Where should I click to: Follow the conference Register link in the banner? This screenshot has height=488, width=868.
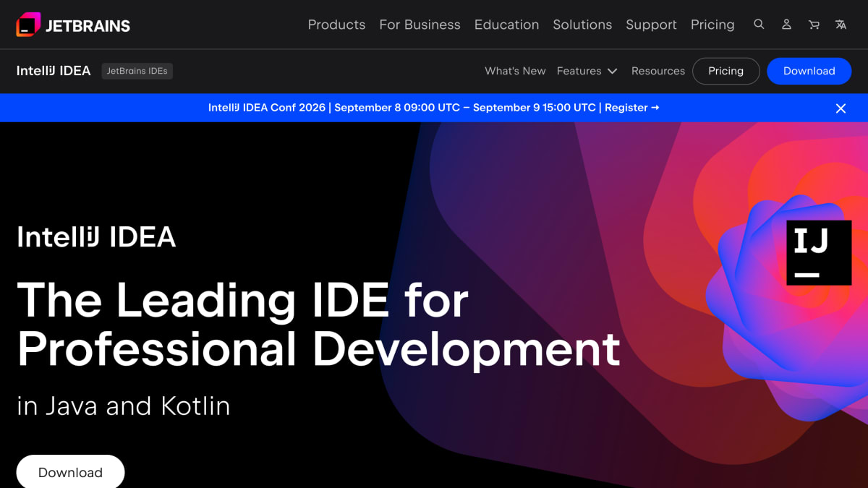pyautogui.click(x=632, y=108)
